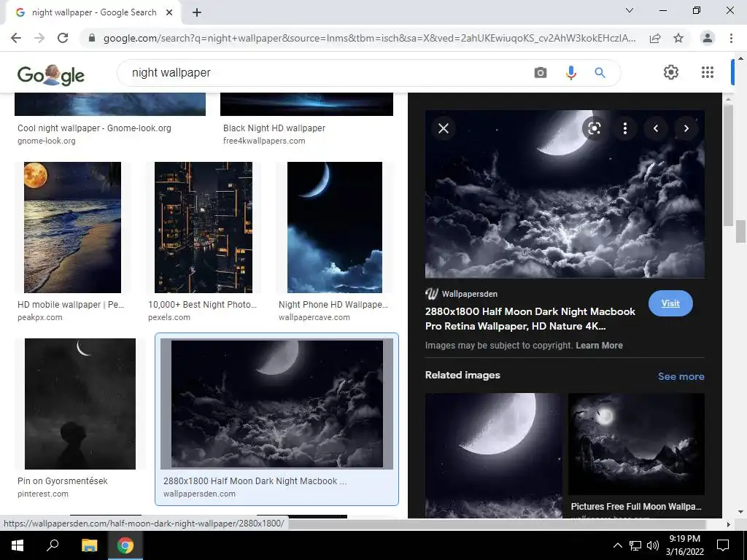The width and height of the screenshot is (747, 560).
Task: Open the Windows Start menu
Action: 18,545
